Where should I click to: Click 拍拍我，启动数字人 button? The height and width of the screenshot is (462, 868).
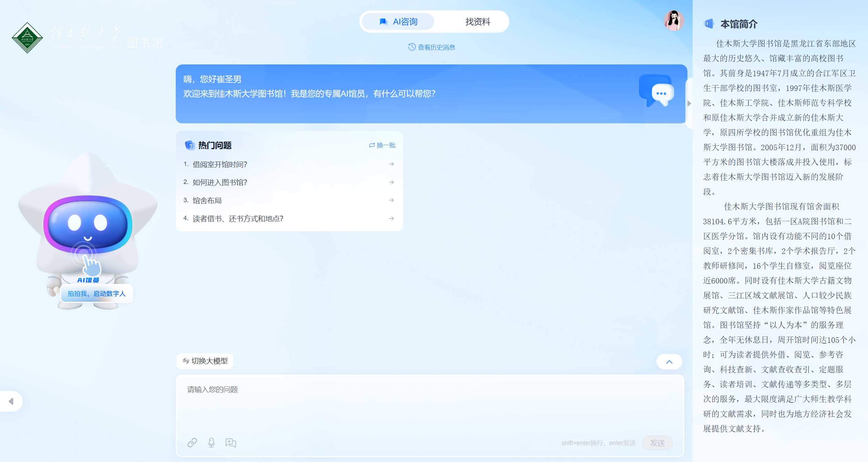(96, 294)
